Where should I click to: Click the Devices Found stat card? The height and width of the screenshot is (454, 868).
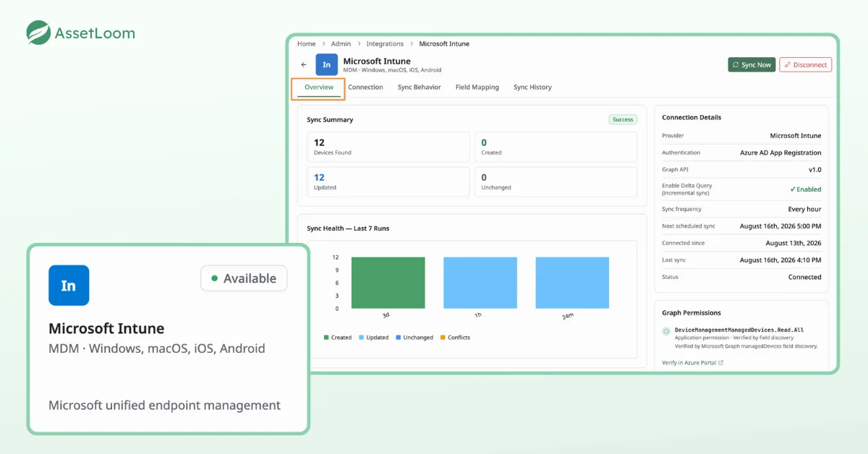coord(388,147)
